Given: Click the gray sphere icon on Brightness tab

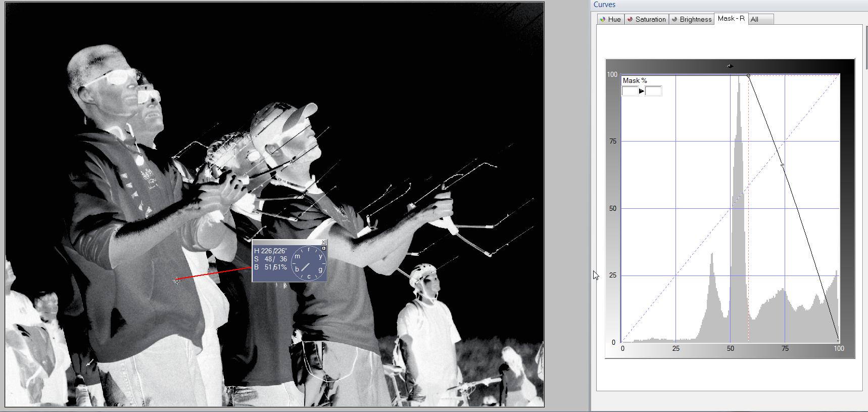Looking at the screenshot, I should (x=674, y=19).
